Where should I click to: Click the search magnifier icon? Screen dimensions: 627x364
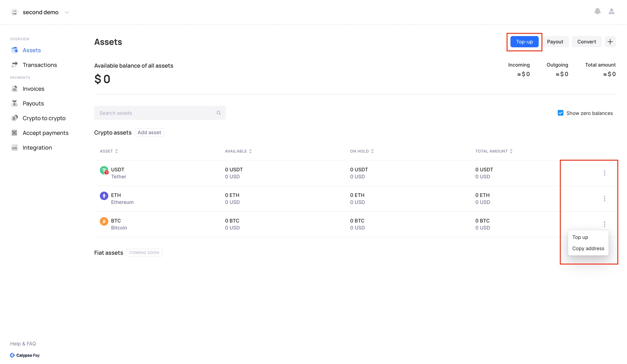click(219, 113)
